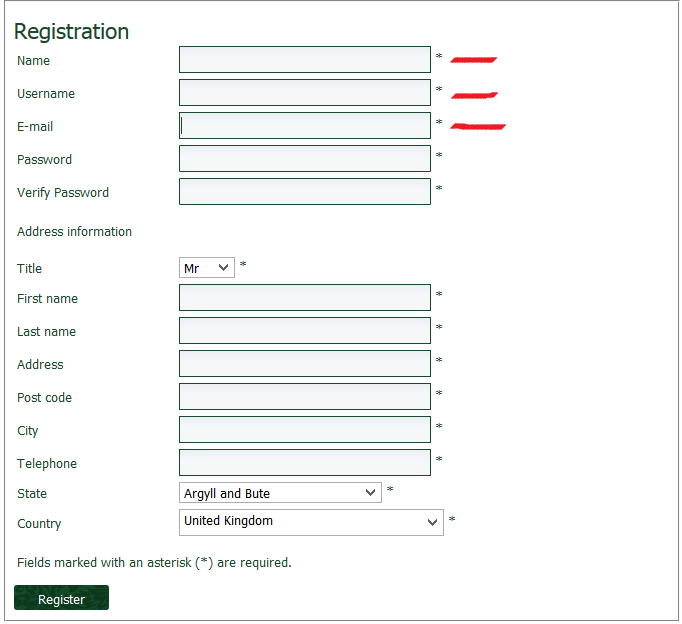Click the E-mail field label
Screen dimensions: 682x624
[x=35, y=126]
